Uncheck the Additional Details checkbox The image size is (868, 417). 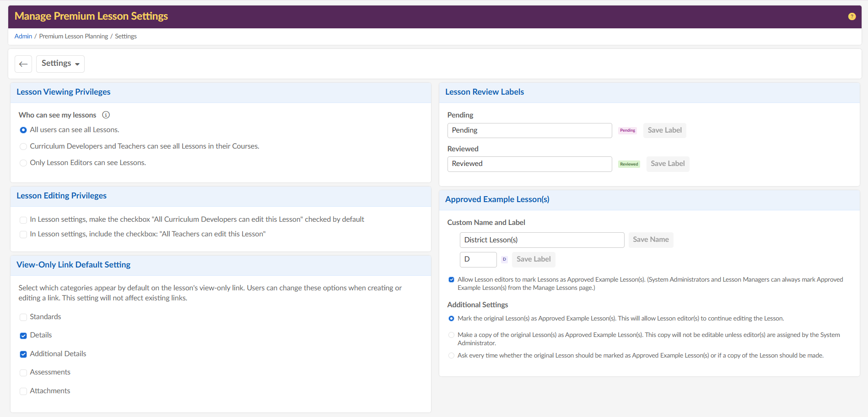point(23,354)
